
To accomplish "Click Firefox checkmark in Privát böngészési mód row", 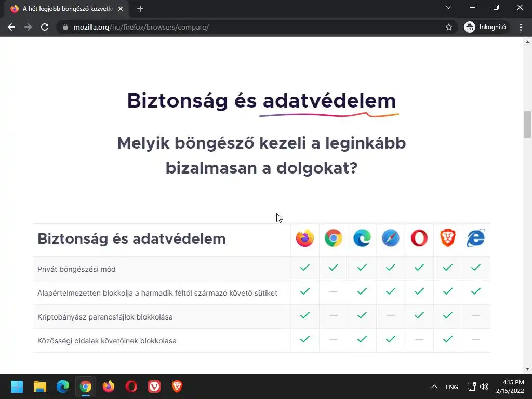I will (x=304, y=268).
